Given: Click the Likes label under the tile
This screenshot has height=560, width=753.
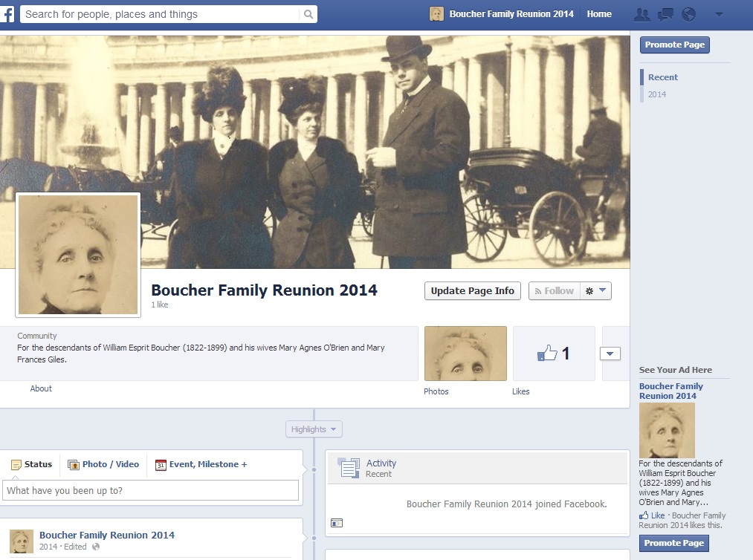Looking at the screenshot, I should pyautogui.click(x=520, y=391).
